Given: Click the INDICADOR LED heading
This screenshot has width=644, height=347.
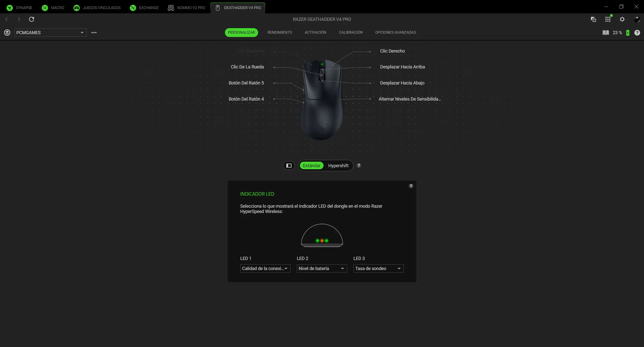Looking at the screenshot, I should [x=257, y=194].
